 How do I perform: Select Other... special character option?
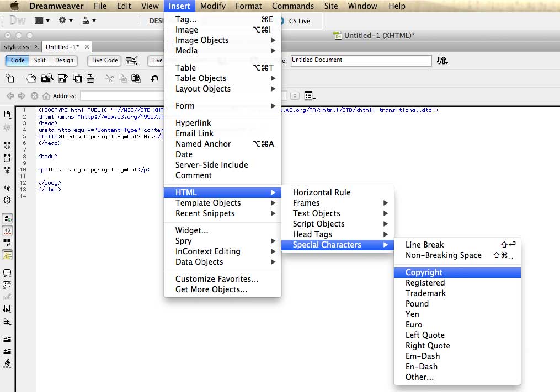click(x=457, y=377)
